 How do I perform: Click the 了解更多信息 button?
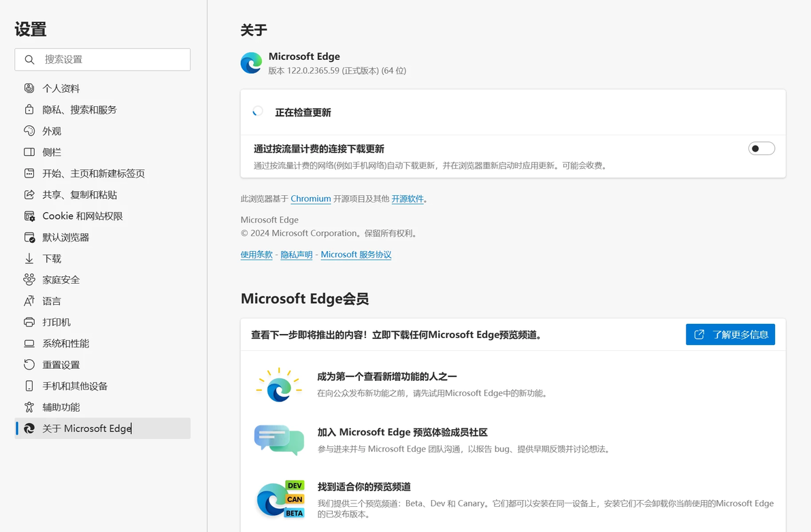(730, 335)
